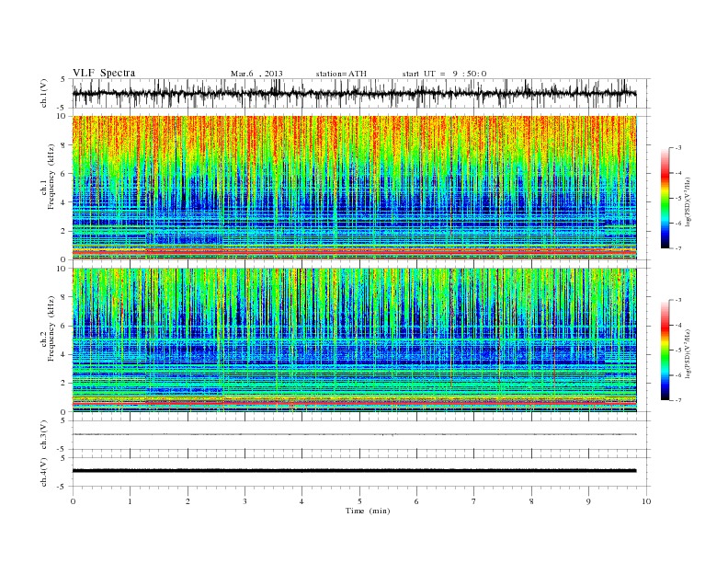Click the ch.1 PSD color scale bar
728x563 pixels.
pos(665,198)
